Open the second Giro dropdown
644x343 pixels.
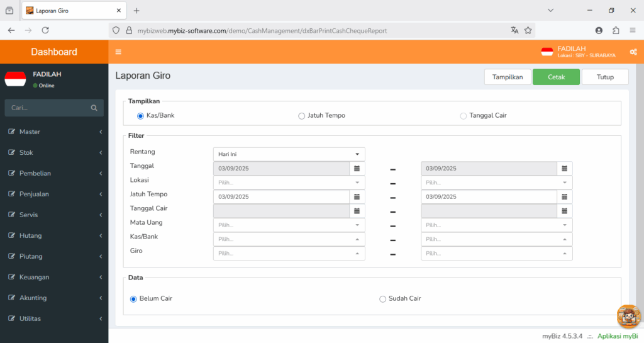497,254
